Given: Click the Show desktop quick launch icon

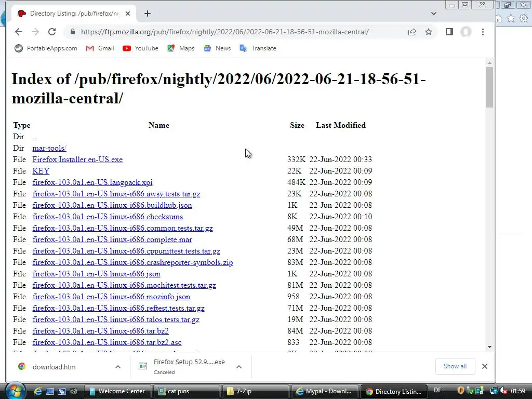Looking at the screenshot, I should tap(49, 391).
